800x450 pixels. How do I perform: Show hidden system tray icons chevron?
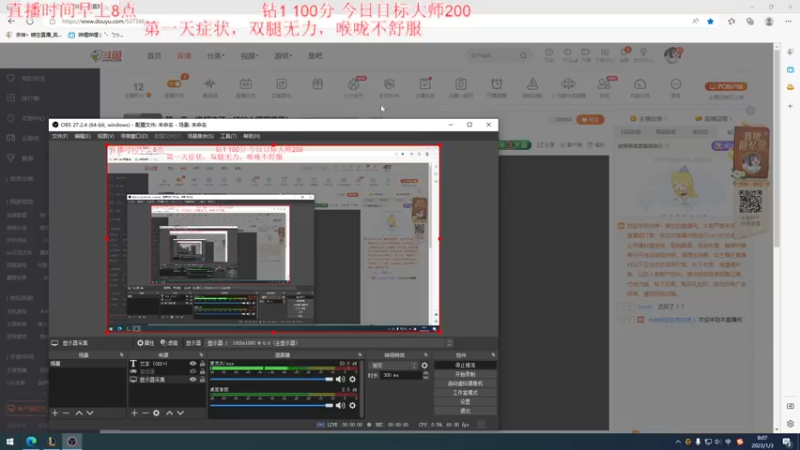click(678, 442)
